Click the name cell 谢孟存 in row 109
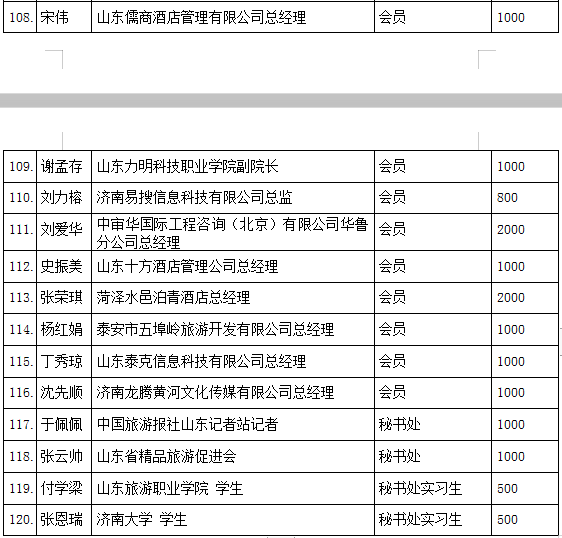 coord(64,167)
